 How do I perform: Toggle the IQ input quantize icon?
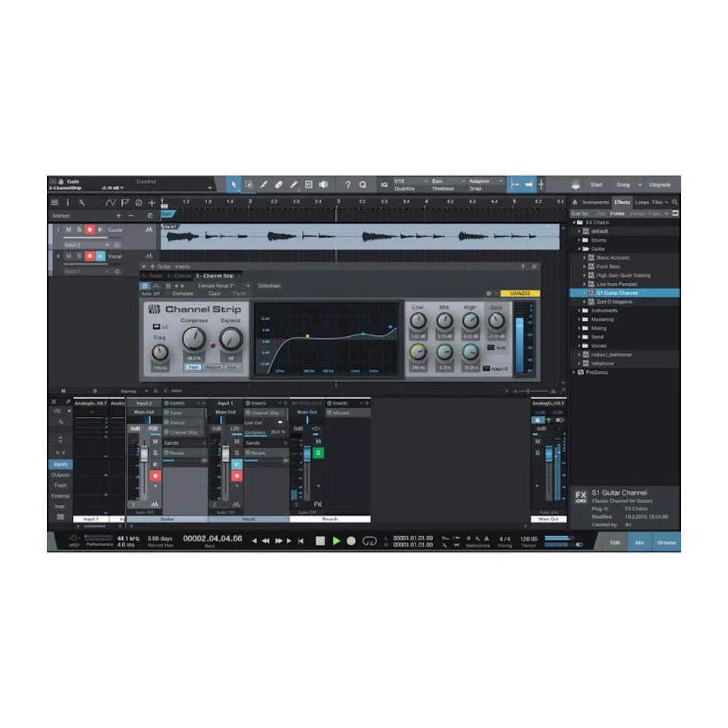[x=384, y=184]
